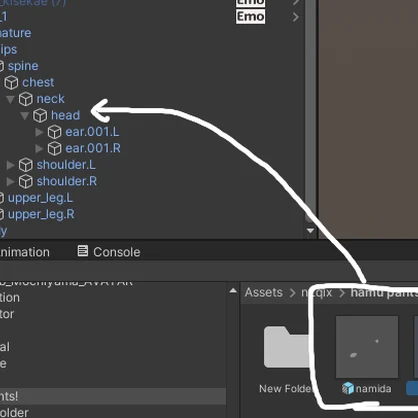Click the shoulder.L cube icon
418x418 pixels.
26,165
